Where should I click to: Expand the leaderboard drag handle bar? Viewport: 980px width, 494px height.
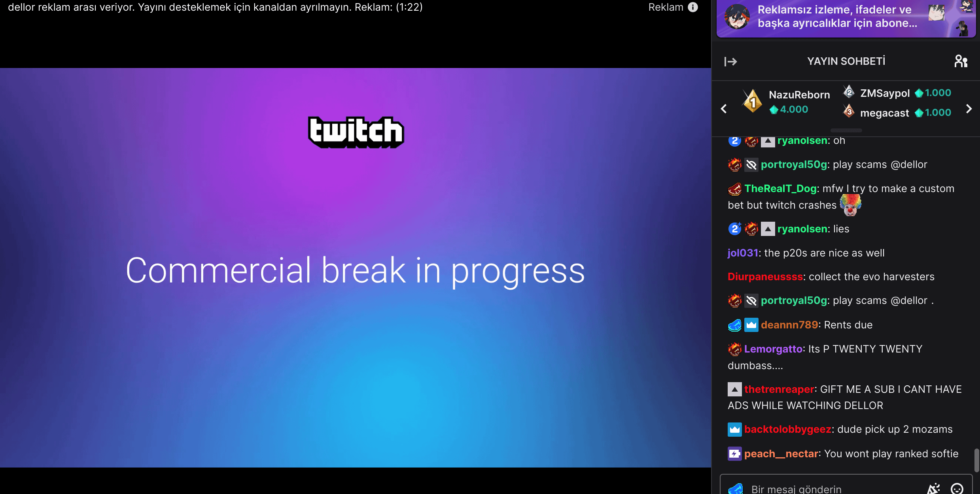coord(846,130)
